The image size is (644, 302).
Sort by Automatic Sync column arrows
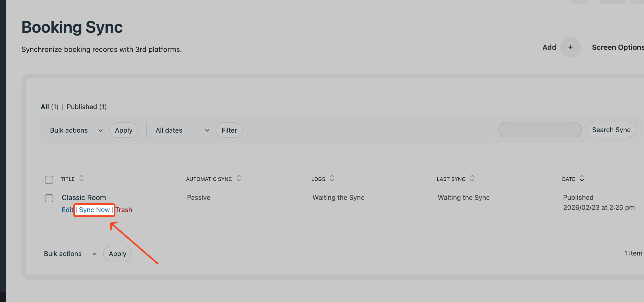238,178
